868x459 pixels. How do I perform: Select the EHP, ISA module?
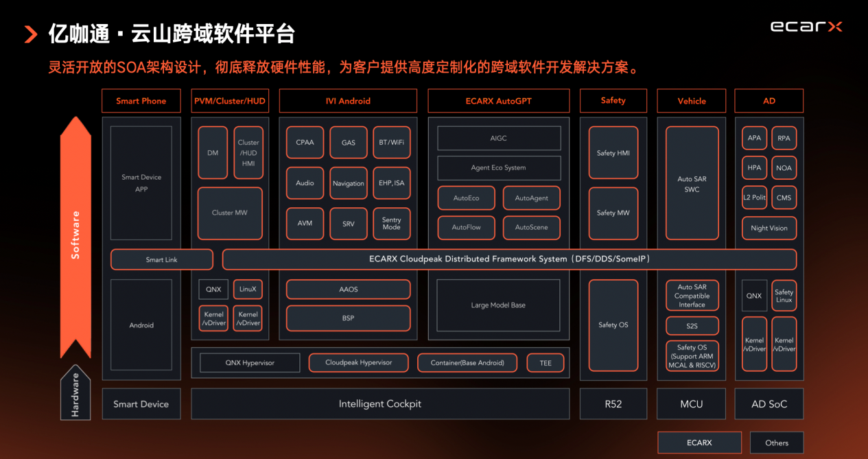(x=392, y=183)
